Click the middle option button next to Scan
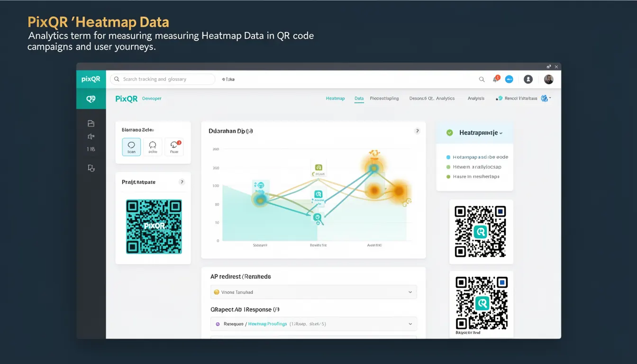The height and width of the screenshot is (364, 637). (x=153, y=147)
